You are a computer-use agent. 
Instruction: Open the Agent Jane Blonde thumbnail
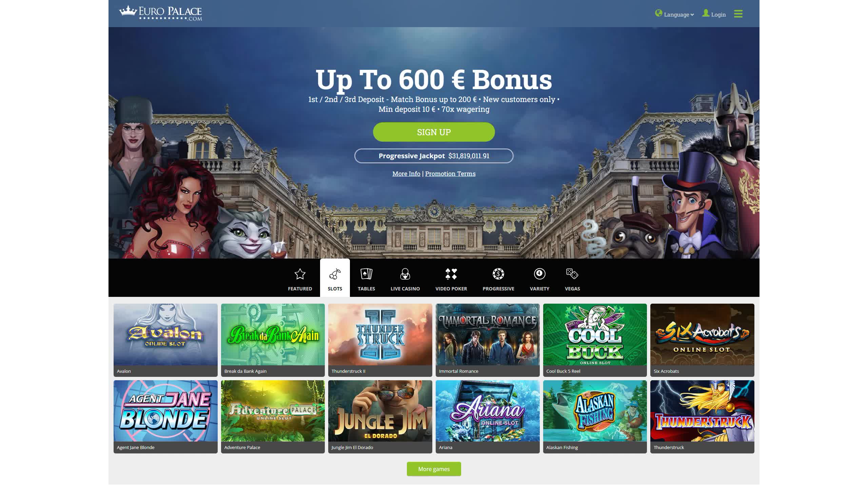165,416
